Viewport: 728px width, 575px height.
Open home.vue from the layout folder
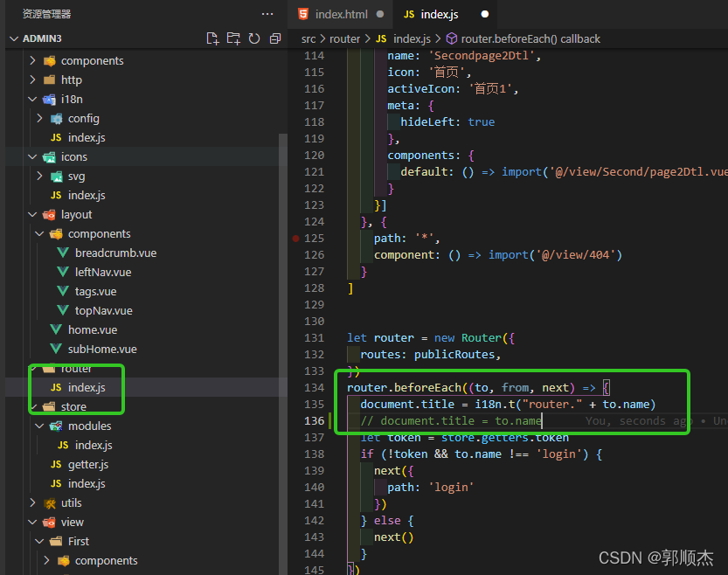point(92,329)
